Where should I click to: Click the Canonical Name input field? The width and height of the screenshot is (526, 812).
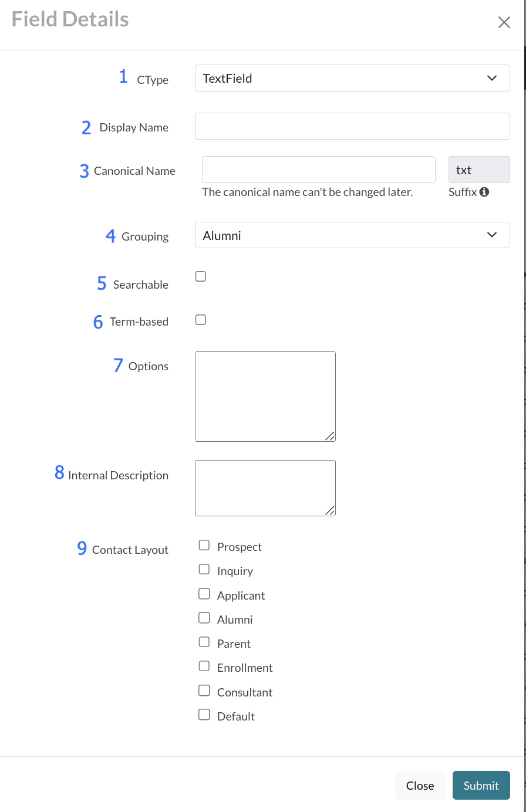[x=318, y=169]
